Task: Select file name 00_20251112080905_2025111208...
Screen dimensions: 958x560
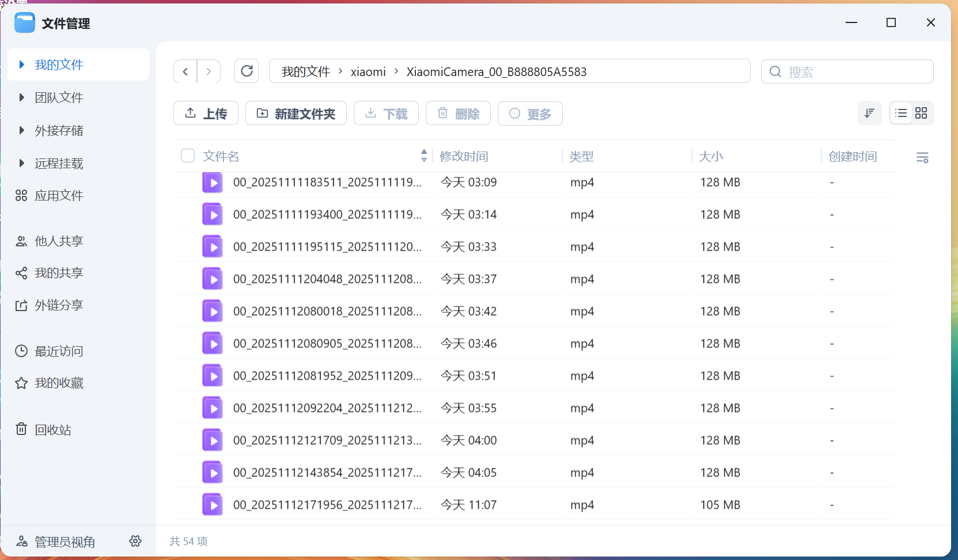Action: pyautogui.click(x=327, y=344)
